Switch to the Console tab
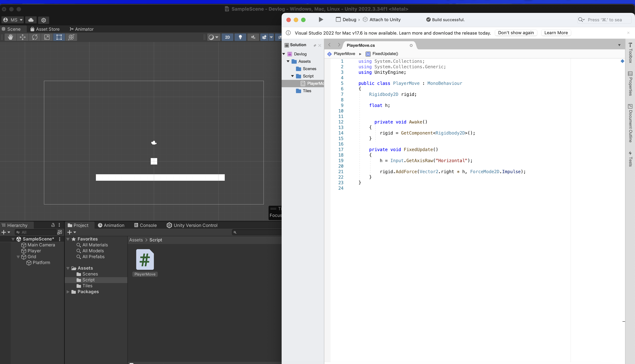Viewport: 635px width, 364px height. [146, 225]
